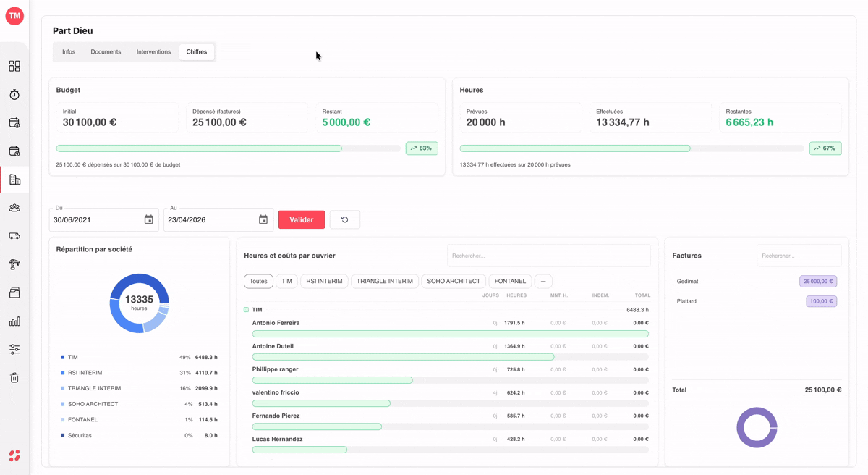Switch to the Documents tab
Screen dimensions: 868x475
point(106,52)
